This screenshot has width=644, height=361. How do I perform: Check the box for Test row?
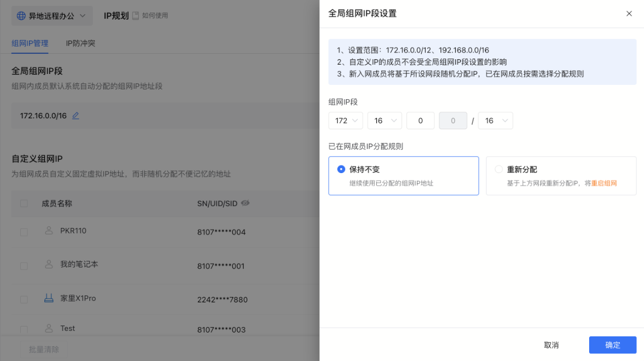point(24,329)
